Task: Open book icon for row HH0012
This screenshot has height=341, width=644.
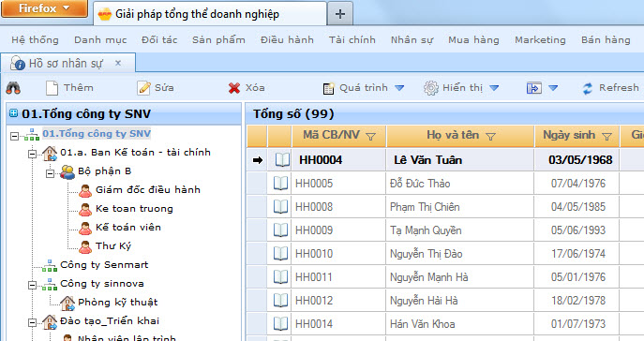Action: coord(280,301)
